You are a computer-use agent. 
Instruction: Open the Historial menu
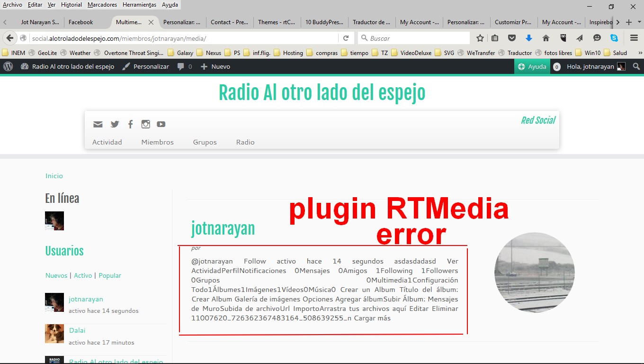point(71,5)
